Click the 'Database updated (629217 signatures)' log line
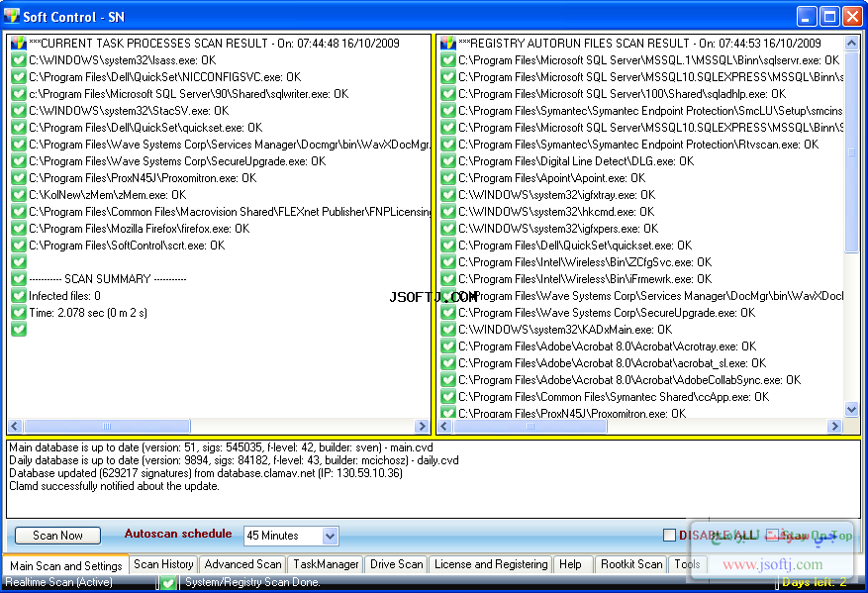The image size is (868, 593). point(206,473)
